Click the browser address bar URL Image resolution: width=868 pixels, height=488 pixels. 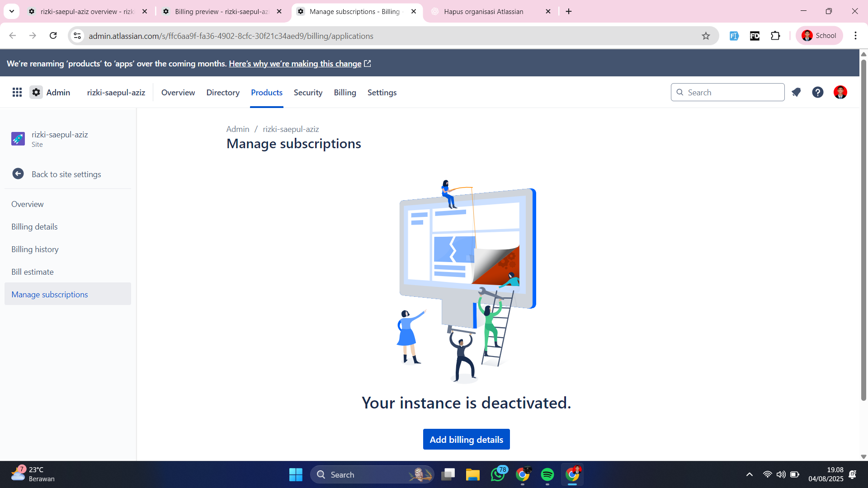pyautogui.click(x=231, y=36)
